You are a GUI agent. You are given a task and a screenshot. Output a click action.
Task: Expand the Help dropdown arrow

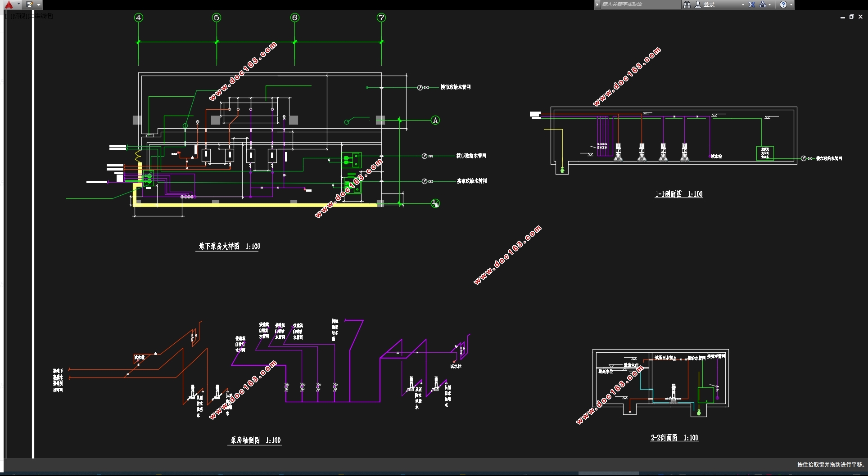pyautogui.click(x=791, y=4)
